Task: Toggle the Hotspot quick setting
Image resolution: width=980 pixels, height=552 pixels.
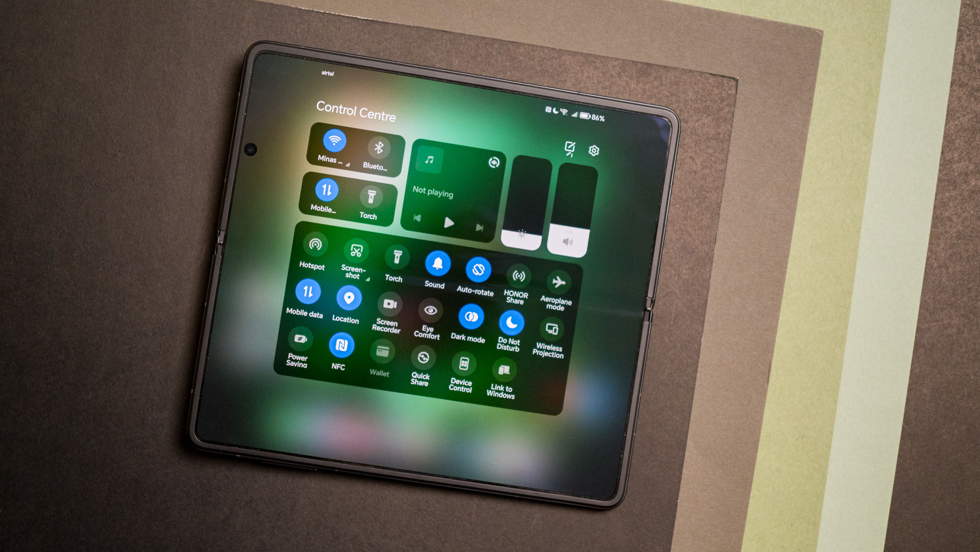Action: 311,248
